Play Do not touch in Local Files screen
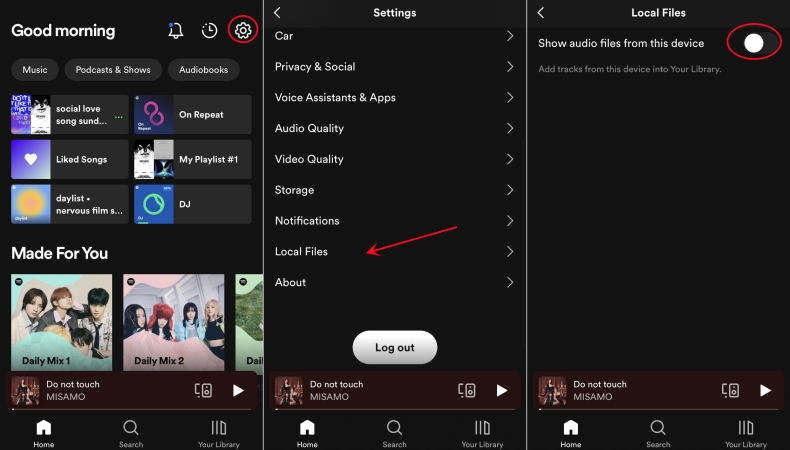This screenshot has height=450, width=790. pyautogui.click(x=765, y=391)
